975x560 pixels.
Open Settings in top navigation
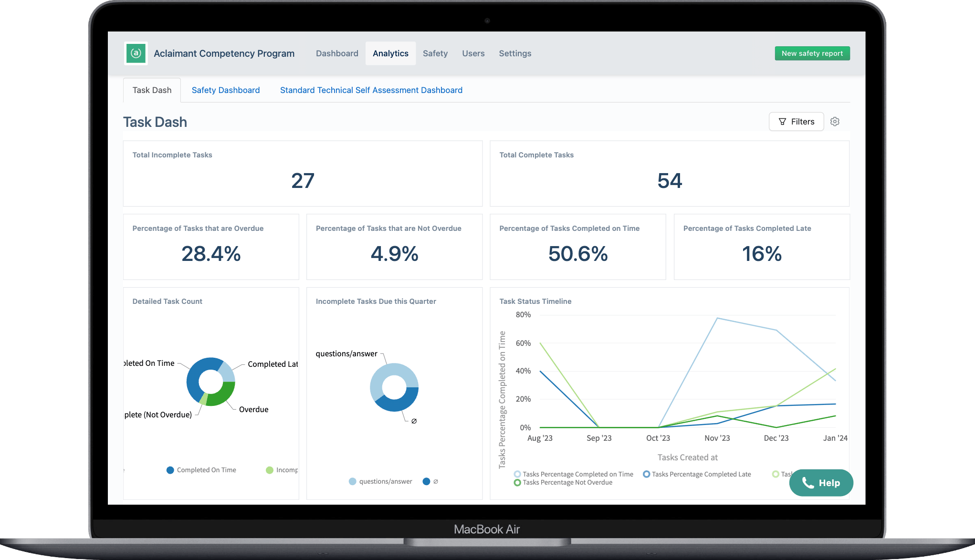(515, 53)
